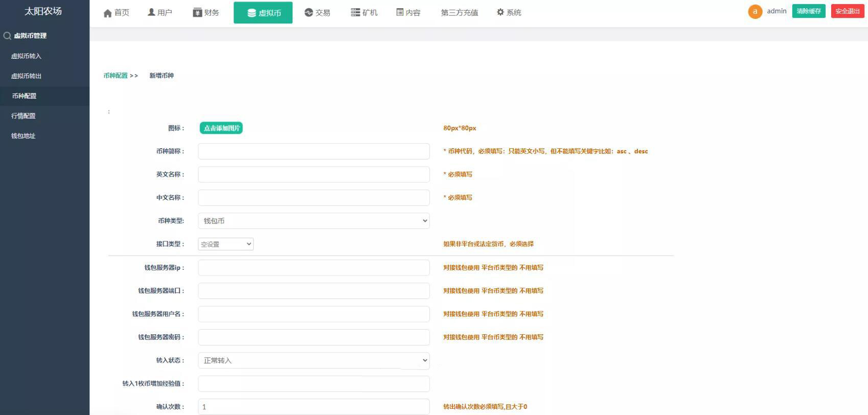Select 行情配置 in the sidebar

pyautogui.click(x=24, y=116)
